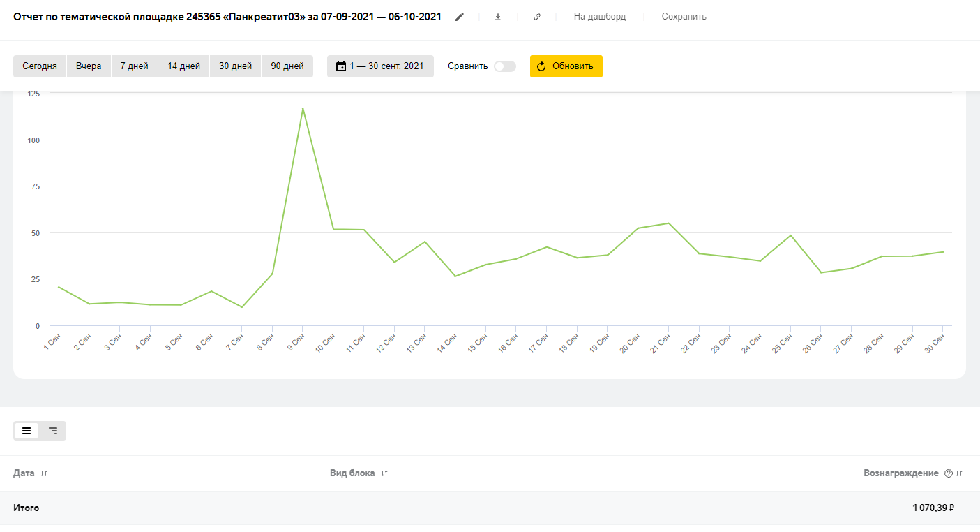Click Сохранить to save the report

[x=684, y=17]
